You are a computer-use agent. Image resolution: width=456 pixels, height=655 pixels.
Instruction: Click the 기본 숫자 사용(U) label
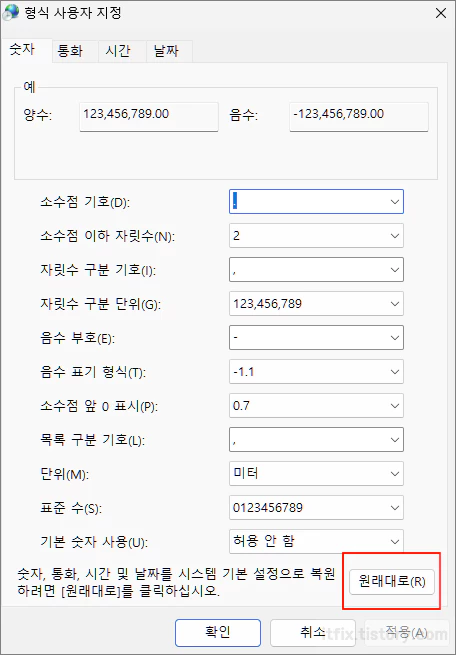[94, 542]
